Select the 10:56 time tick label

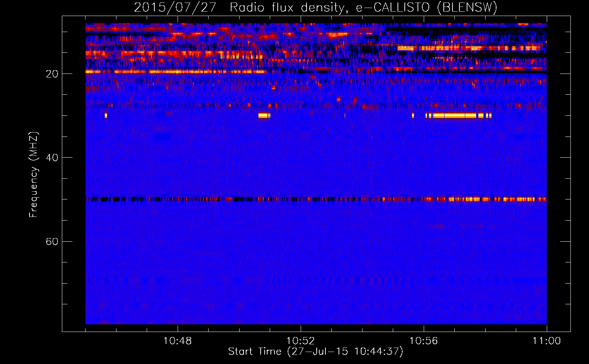[424, 341]
